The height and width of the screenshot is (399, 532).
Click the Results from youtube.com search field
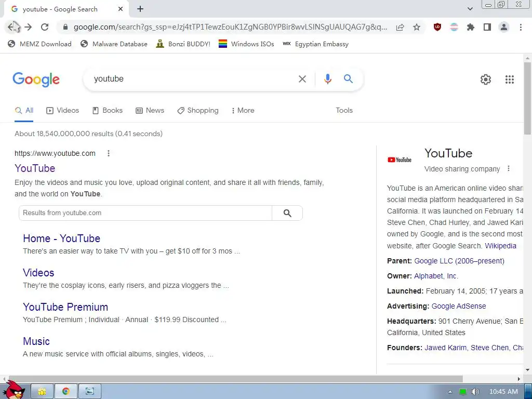click(145, 213)
